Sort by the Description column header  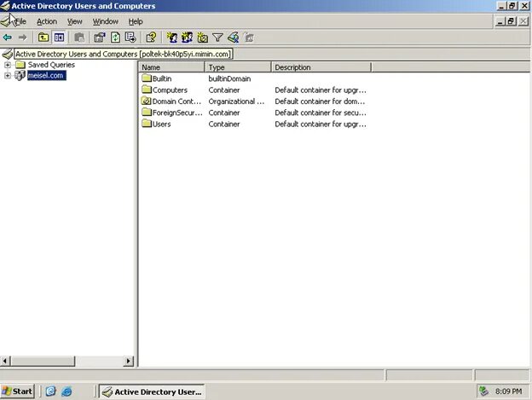pos(321,67)
